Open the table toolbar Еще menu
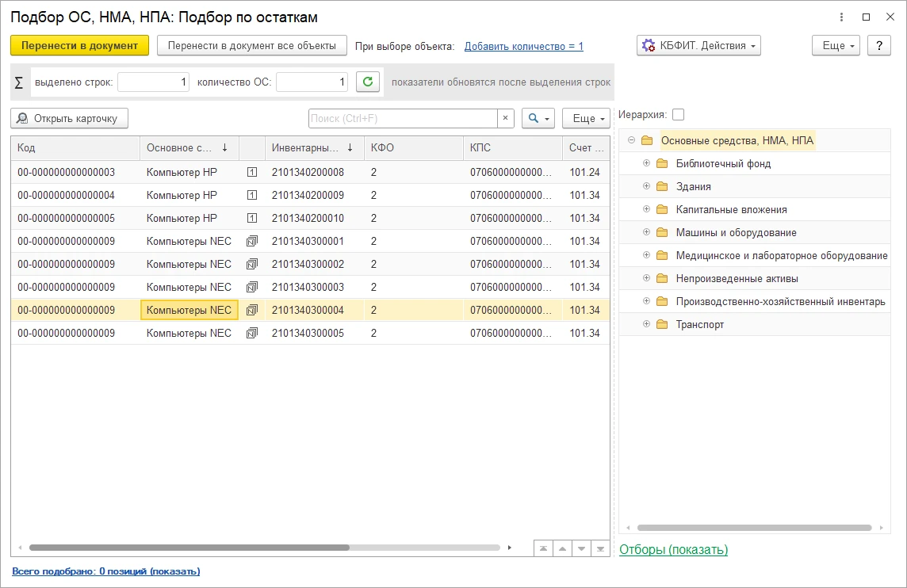Viewport: 907px width, 588px height. [587, 118]
